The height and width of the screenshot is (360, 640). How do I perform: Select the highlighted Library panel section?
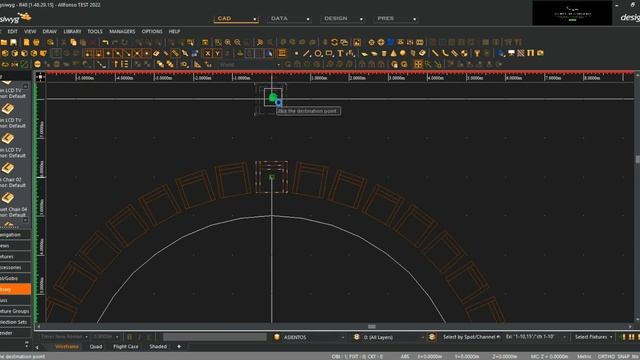click(x=16, y=289)
